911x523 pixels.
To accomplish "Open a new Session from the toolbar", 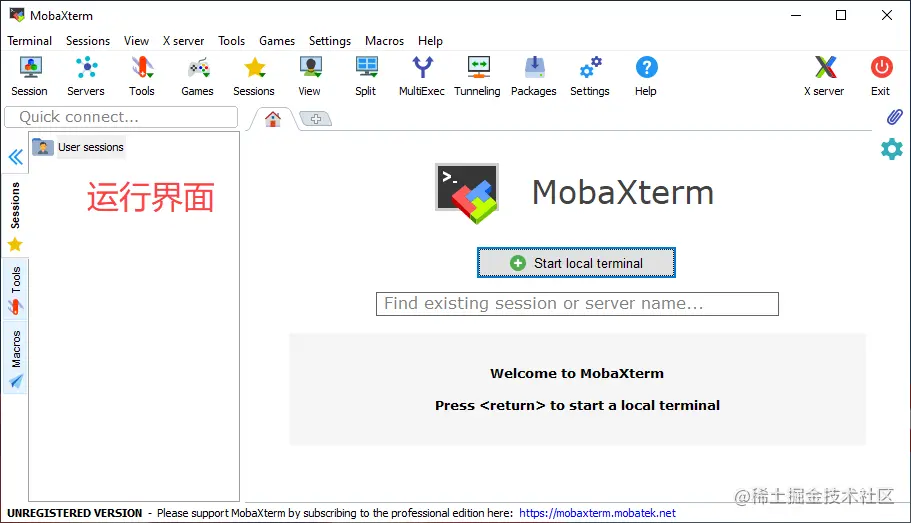I will pos(30,76).
